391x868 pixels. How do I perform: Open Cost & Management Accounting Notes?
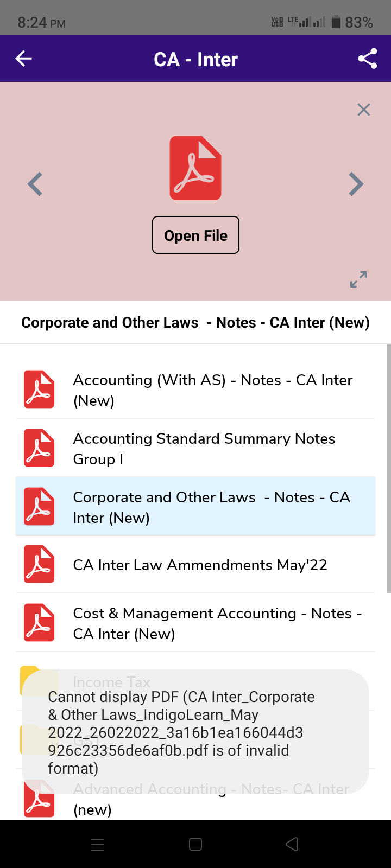coord(217,623)
